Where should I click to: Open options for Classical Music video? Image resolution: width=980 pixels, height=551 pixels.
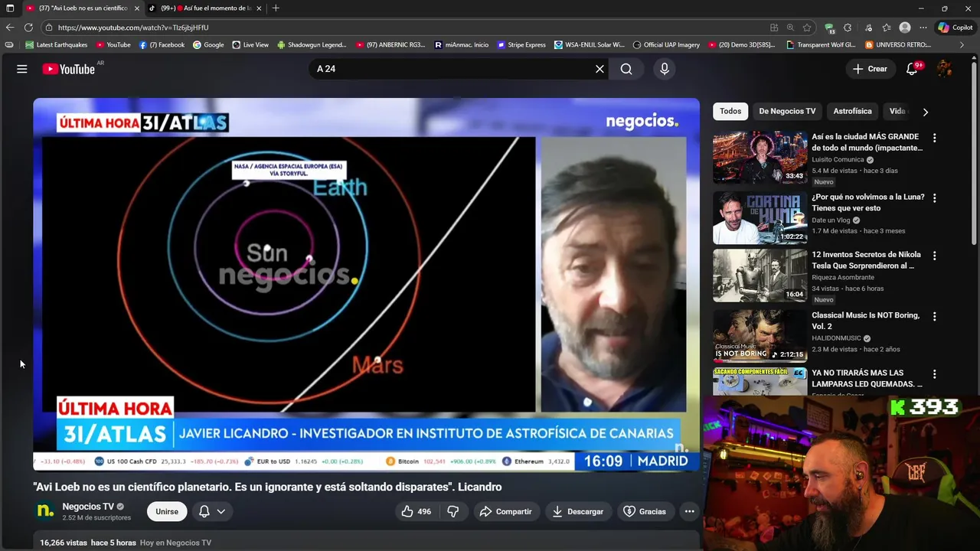point(934,316)
